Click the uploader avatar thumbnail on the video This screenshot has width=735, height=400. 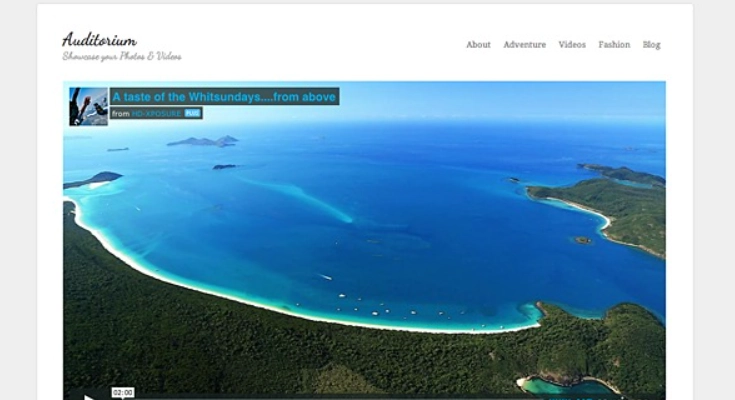tap(89, 106)
